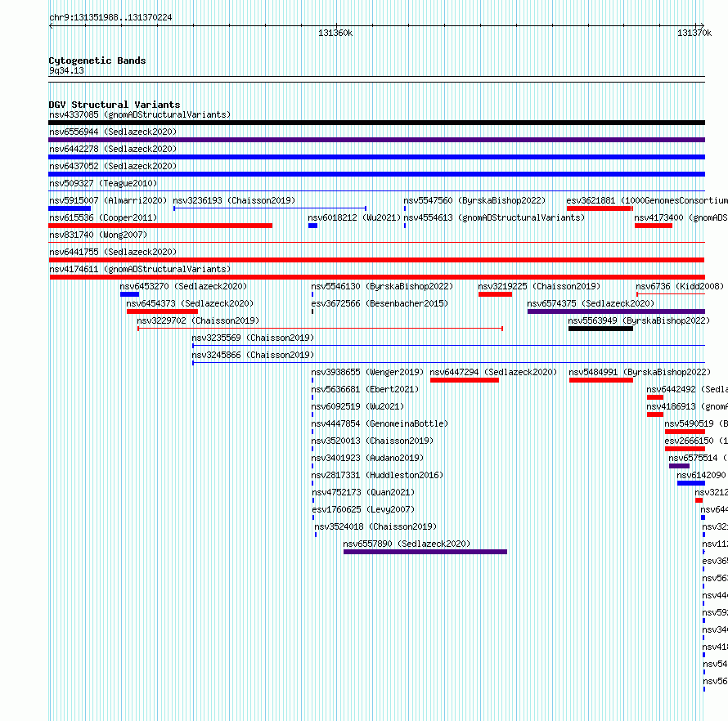Select the 9q34.13 band label
Screen dimensions: 728x721
pyautogui.click(x=67, y=70)
